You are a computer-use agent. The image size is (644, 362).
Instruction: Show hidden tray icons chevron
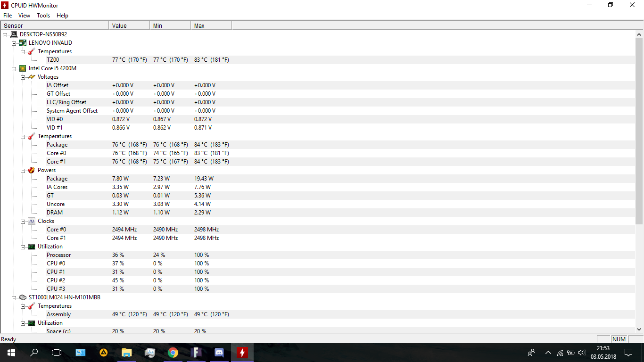(x=548, y=353)
